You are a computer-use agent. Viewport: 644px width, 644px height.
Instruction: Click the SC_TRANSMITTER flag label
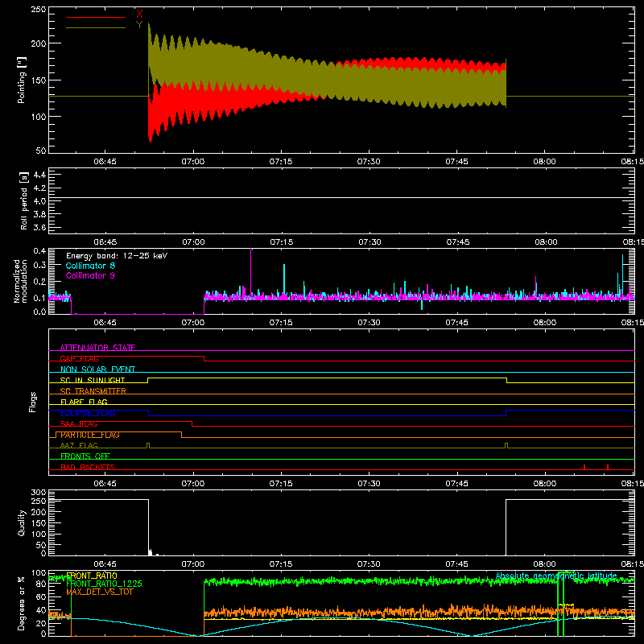[93, 391]
